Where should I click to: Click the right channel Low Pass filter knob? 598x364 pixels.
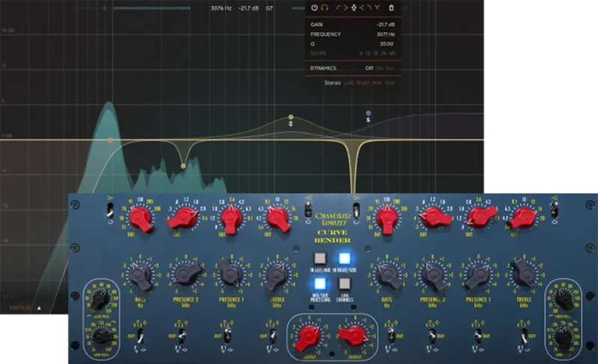(x=564, y=337)
